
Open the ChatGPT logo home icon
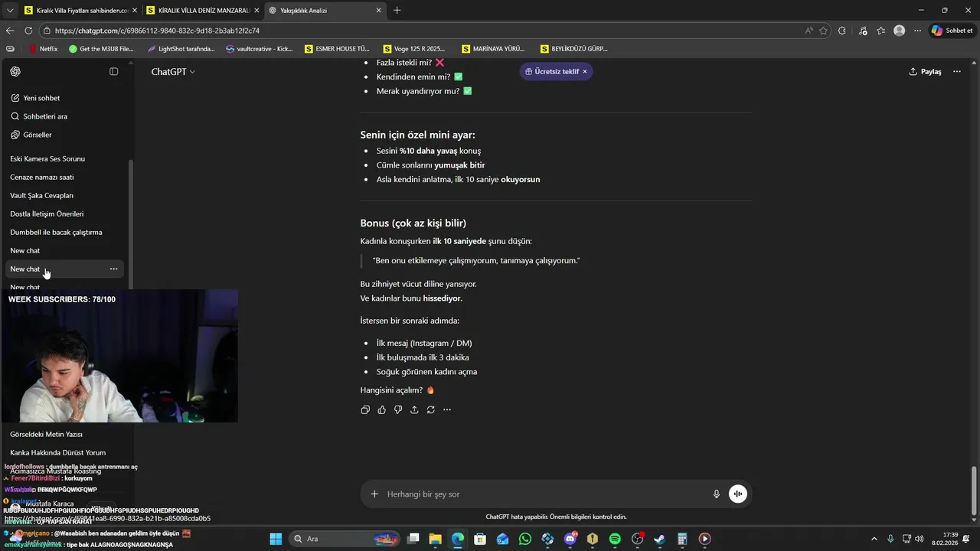[15, 71]
